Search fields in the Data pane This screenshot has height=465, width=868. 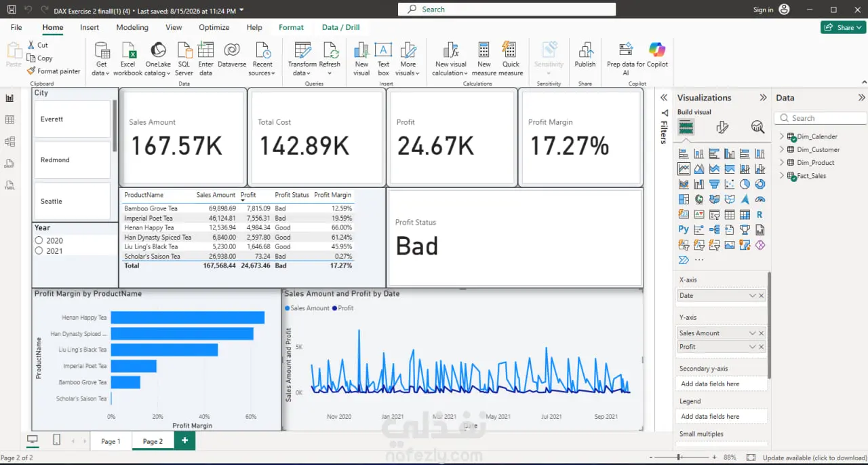[x=822, y=118]
